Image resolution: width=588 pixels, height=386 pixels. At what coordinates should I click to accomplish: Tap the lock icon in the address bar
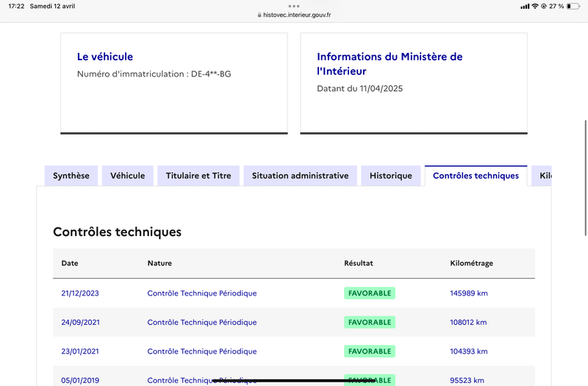pyautogui.click(x=259, y=15)
